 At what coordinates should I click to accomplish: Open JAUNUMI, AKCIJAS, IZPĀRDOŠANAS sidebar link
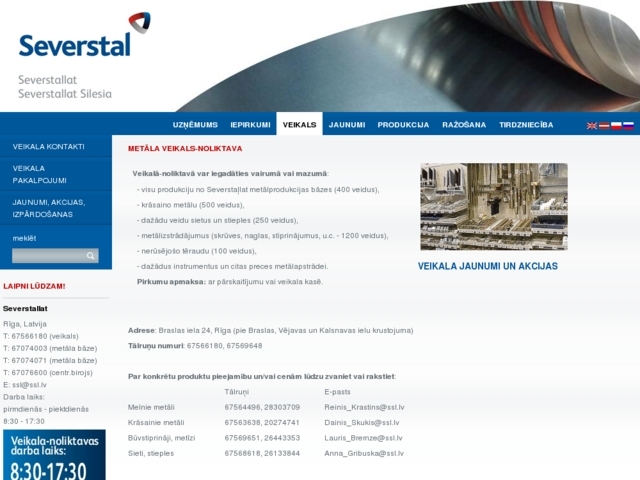coord(48,208)
